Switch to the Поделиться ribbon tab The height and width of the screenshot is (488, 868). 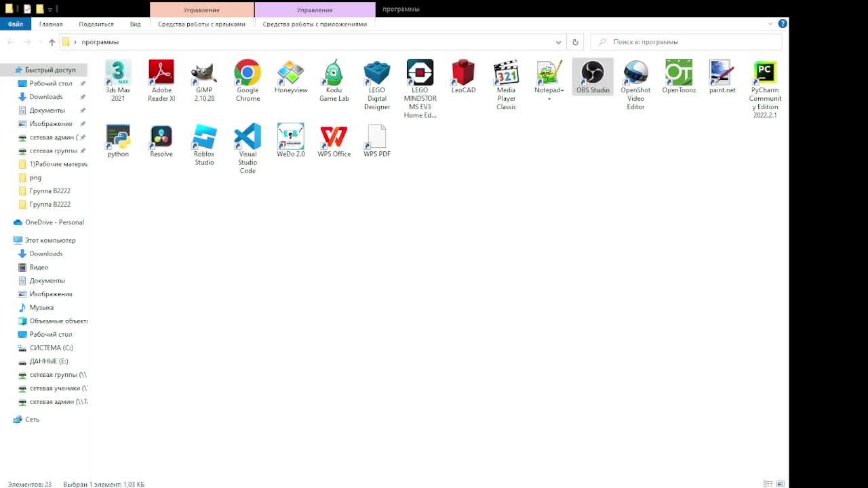(x=96, y=24)
